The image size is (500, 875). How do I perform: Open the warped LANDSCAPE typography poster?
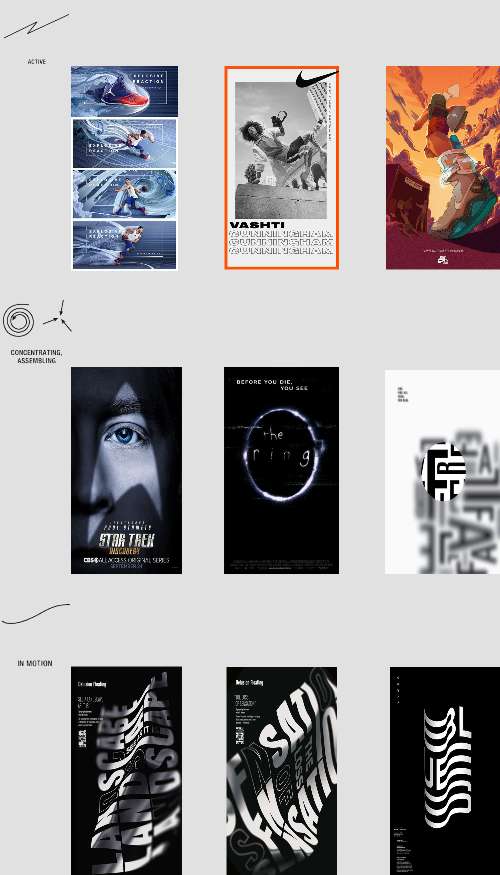pyautogui.click(x=126, y=770)
